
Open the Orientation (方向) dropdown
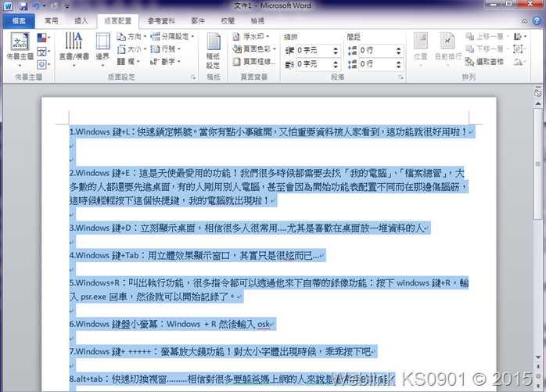click(x=131, y=37)
